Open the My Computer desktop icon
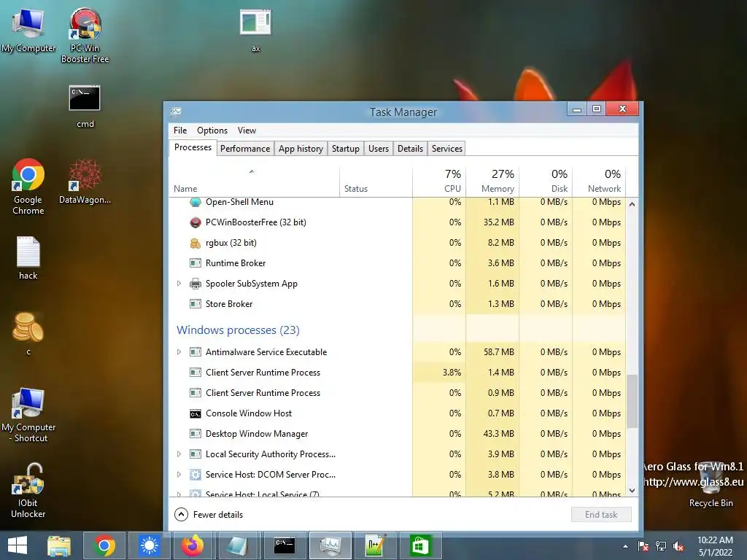Viewport: 747px width, 560px height. tap(28, 30)
